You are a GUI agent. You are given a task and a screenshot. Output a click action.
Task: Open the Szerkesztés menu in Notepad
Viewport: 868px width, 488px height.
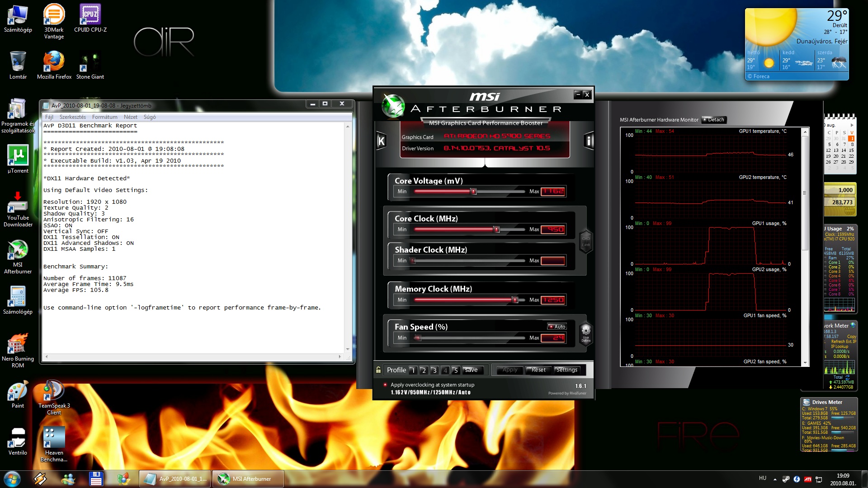[72, 117]
